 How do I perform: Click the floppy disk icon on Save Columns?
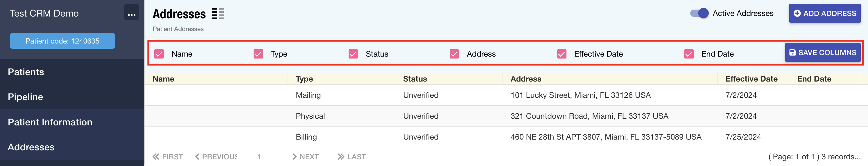point(792,53)
